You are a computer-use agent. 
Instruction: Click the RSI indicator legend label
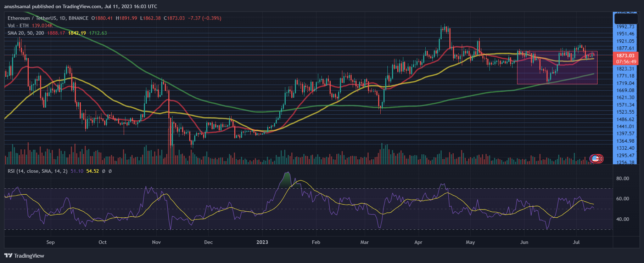click(37, 171)
